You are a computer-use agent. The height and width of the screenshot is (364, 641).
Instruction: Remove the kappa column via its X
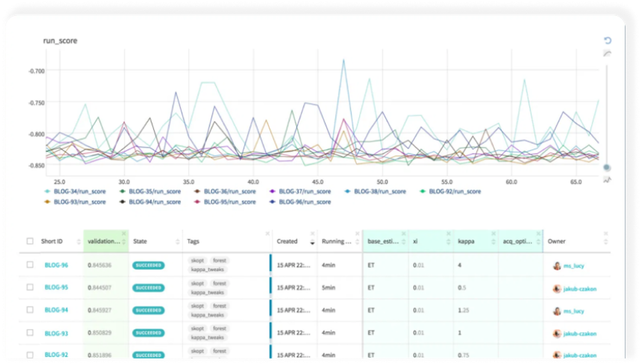coord(493,234)
